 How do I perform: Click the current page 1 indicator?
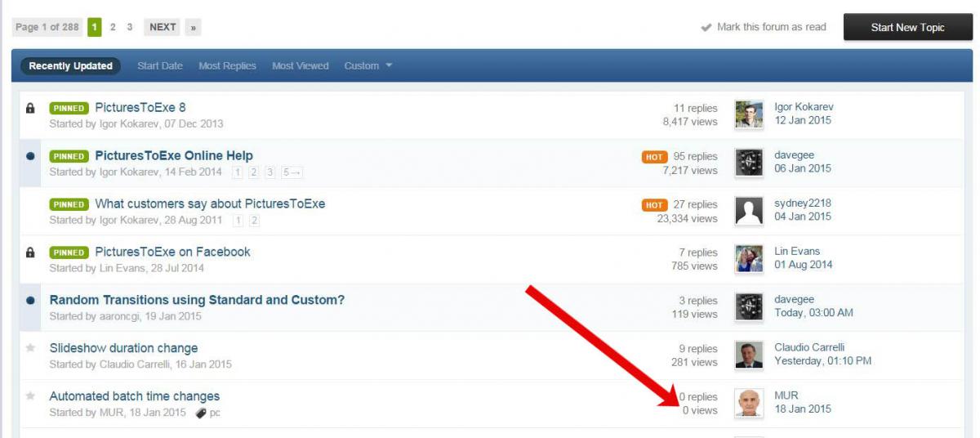(95, 27)
